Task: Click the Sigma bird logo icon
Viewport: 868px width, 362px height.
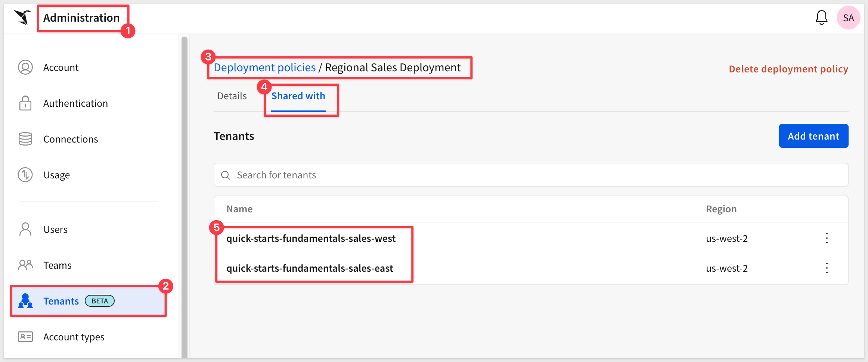Action: (22, 18)
